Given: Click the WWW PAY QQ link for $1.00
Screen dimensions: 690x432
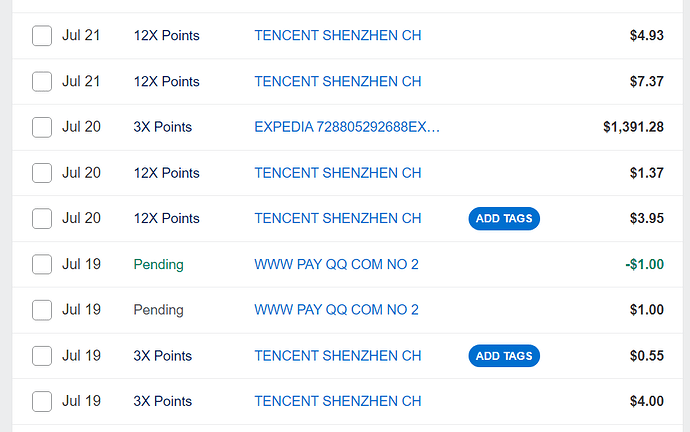Looking at the screenshot, I should (x=336, y=310).
